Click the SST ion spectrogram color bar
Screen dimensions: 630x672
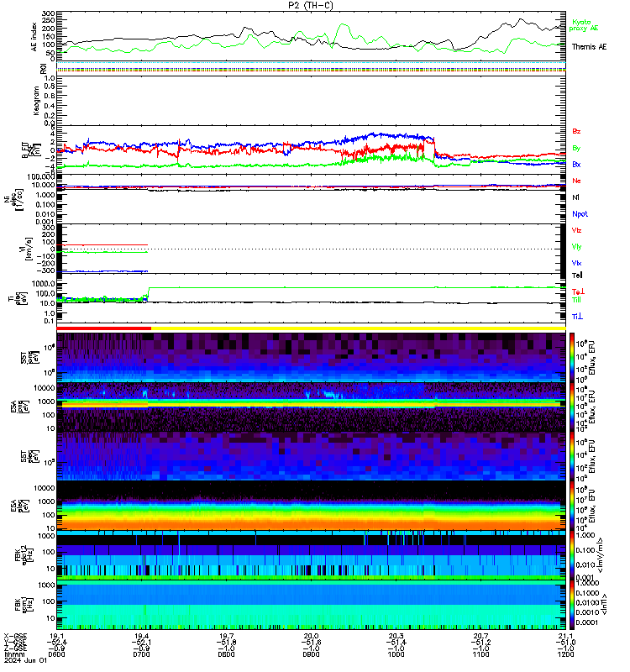(x=572, y=357)
